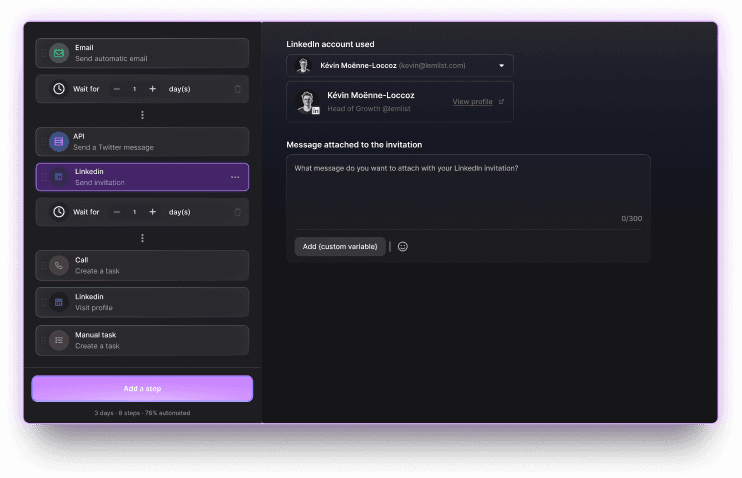Click the LinkedIn icon in Send invitation step
The width and height of the screenshot is (742, 478).
pyautogui.click(x=59, y=177)
